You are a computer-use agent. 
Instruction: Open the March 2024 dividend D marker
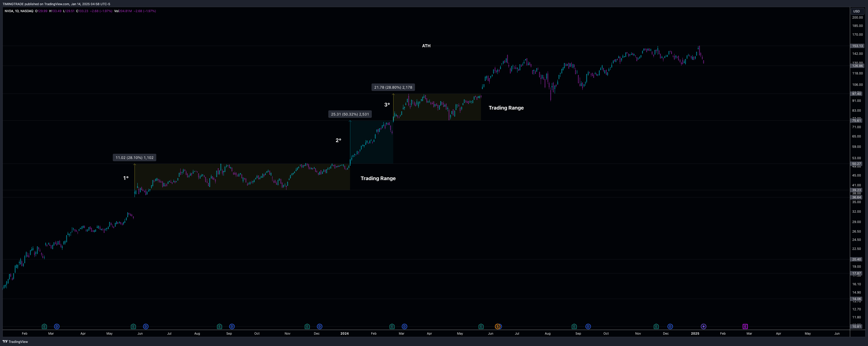(x=404, y=326)
